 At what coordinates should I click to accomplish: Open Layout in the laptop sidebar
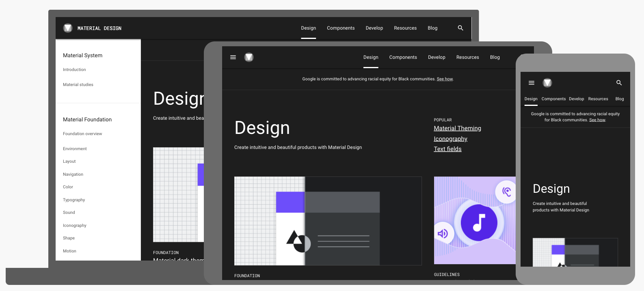click(x=69, y=162)
